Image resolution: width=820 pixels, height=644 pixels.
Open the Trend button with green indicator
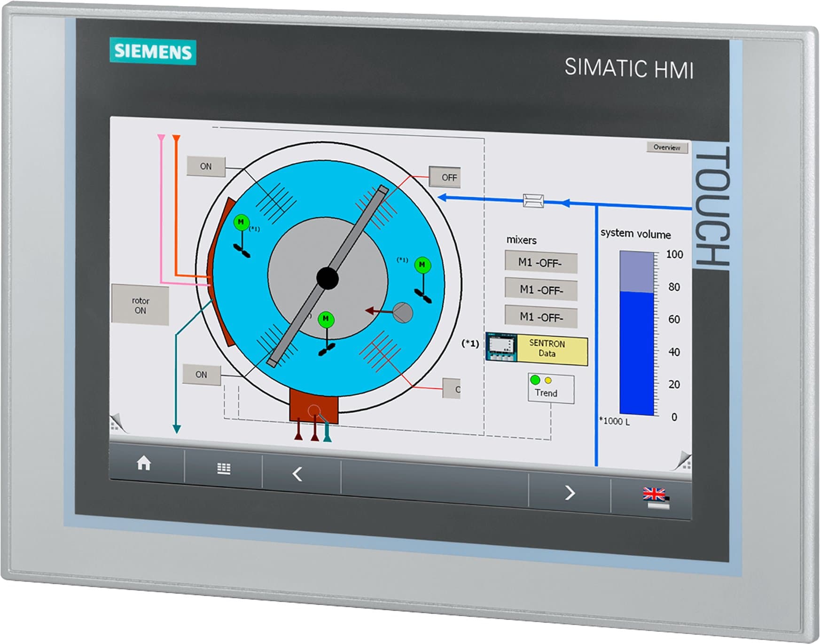[x=551, y=388]
